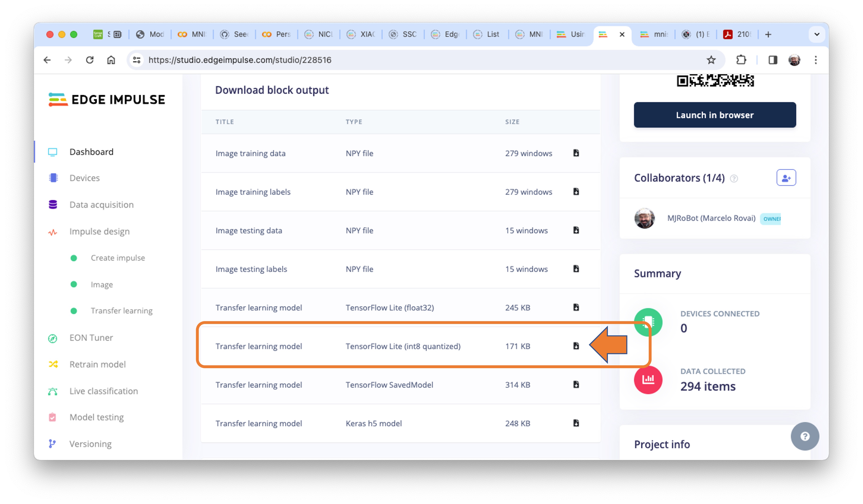Viewport: 863px width, 504px height.
Task: Go to Data acquisition
Action: [101, 205]
